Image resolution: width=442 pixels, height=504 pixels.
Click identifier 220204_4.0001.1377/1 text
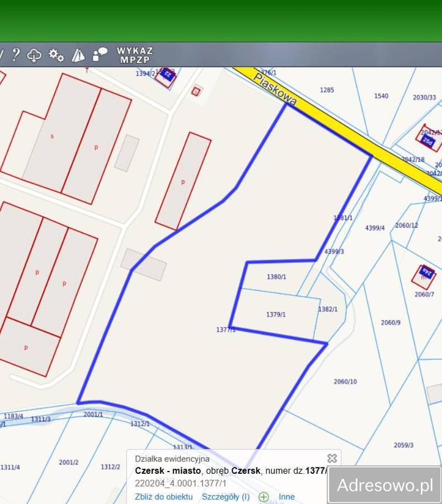coord(181,483)
